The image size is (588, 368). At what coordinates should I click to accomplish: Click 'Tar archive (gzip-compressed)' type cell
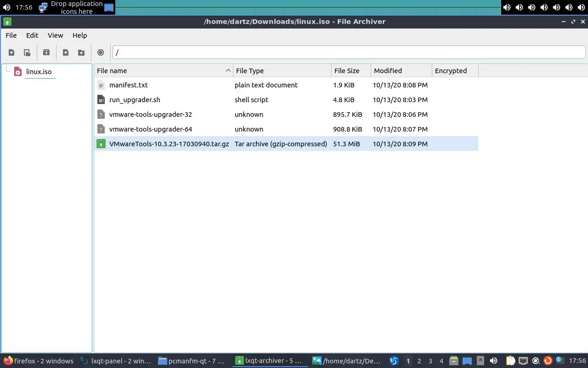point(281,144)
